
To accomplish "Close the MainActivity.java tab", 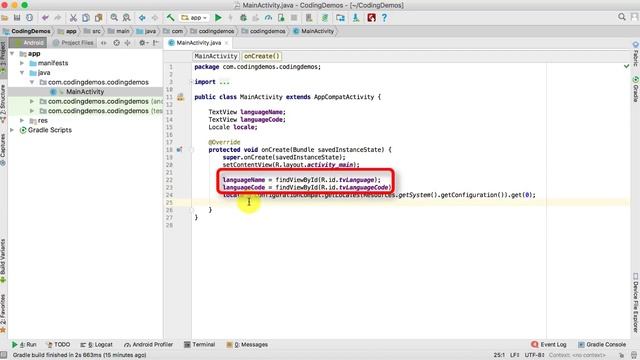I will [x=227, y=42].
